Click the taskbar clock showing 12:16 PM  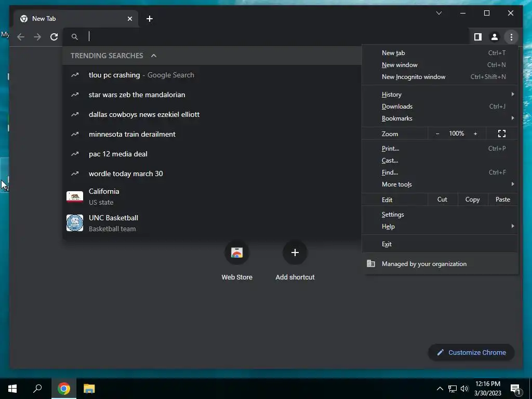pos(487,389)
